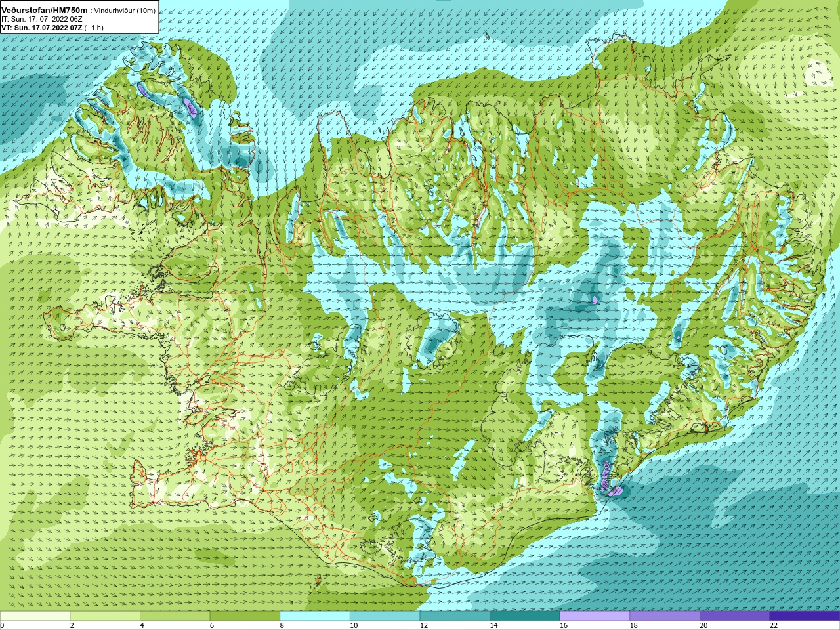
Task: Click the legend scale value 22
Action: click(x=774, y=625)
